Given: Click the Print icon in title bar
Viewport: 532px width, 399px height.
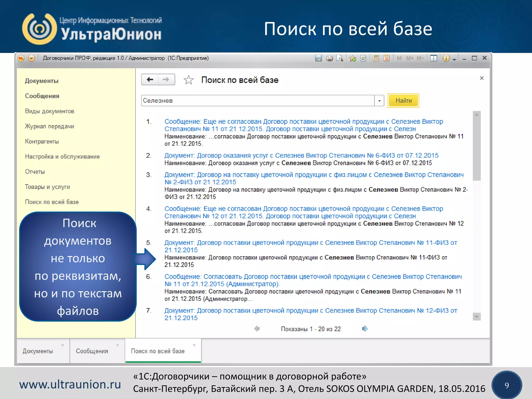Looking at the screenshot, I should click(x=329, y=58).
